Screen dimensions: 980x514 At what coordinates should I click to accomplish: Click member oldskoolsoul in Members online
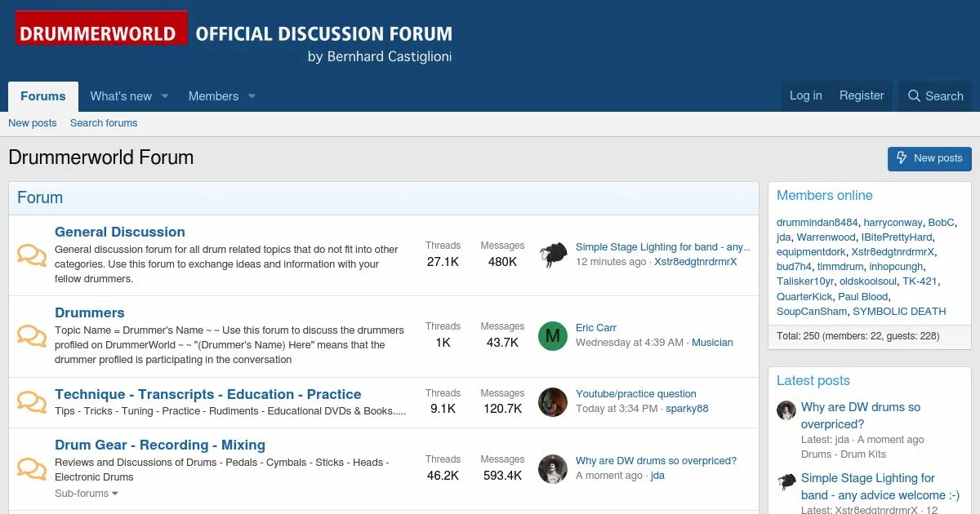pyautogui.click(x=868, y=281)
